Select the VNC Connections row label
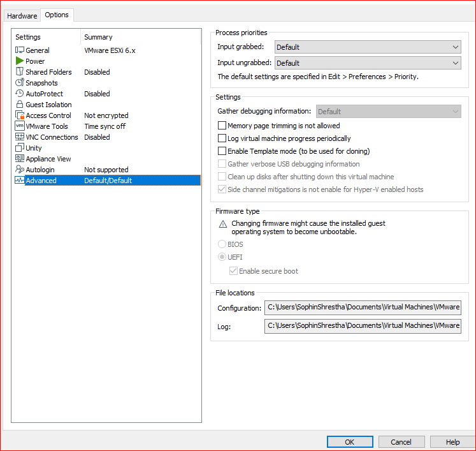This screenshot has width=476, height=451. [x=52, y=137]
